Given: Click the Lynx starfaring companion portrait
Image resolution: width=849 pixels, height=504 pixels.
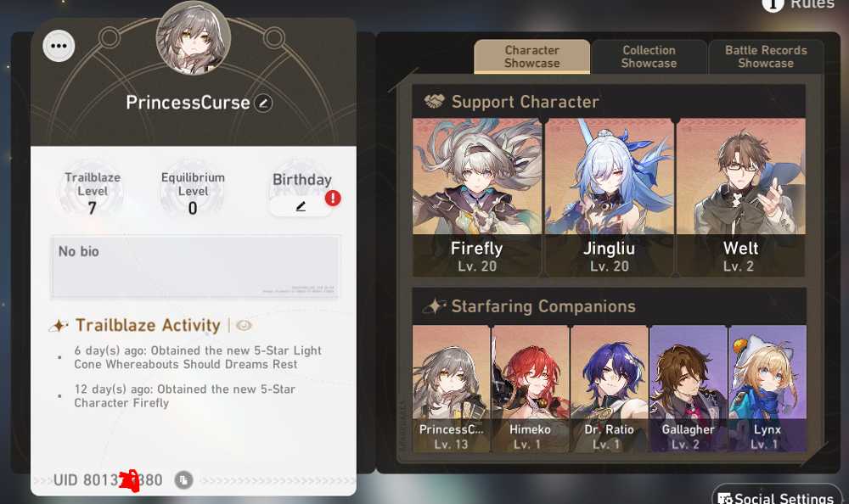Looking at the screenshot, I should 767,388.
